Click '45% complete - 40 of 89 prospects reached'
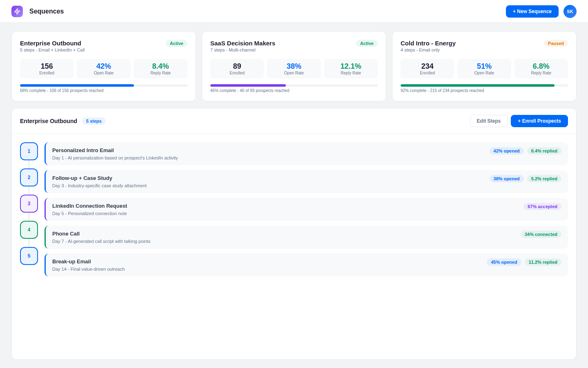Viewport: 588px width, 368px height. pyautogui.click(x=250, y=91)
